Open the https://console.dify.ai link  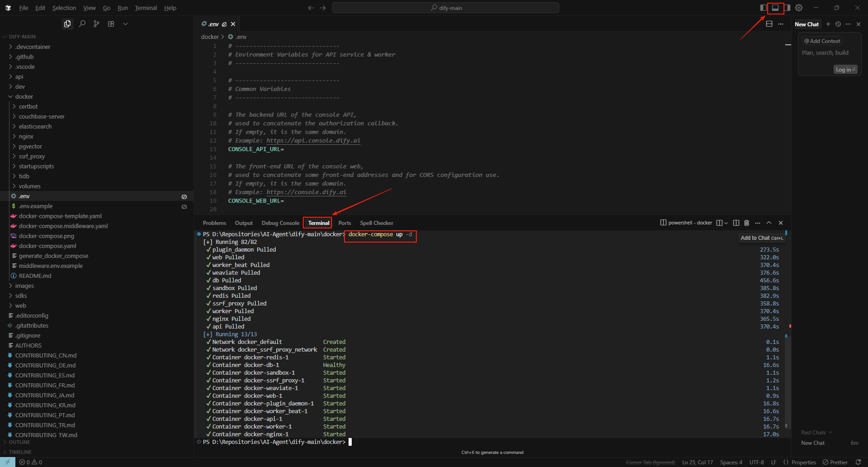tap(307, 192)
